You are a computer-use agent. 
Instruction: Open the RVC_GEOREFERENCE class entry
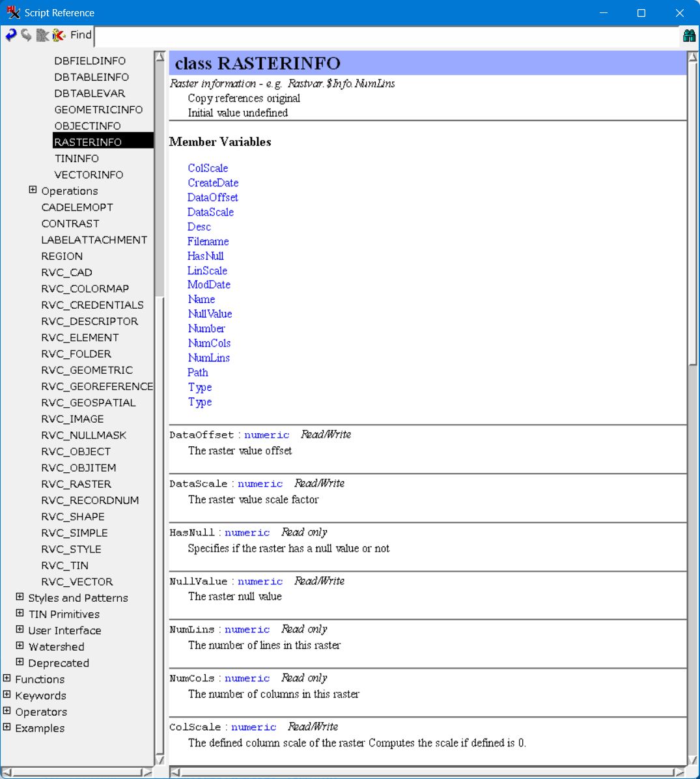click(97, 386)
